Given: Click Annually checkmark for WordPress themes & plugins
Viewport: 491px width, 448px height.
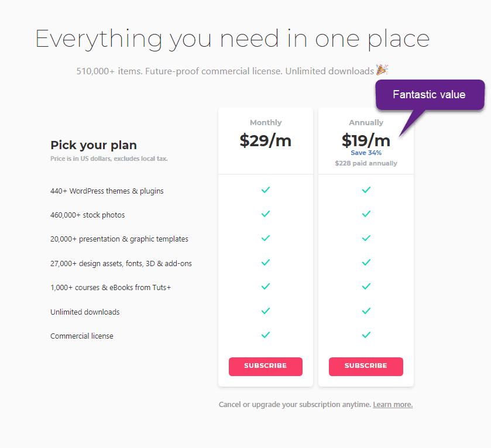Looking at the screenshot, I should coord(366,190).
